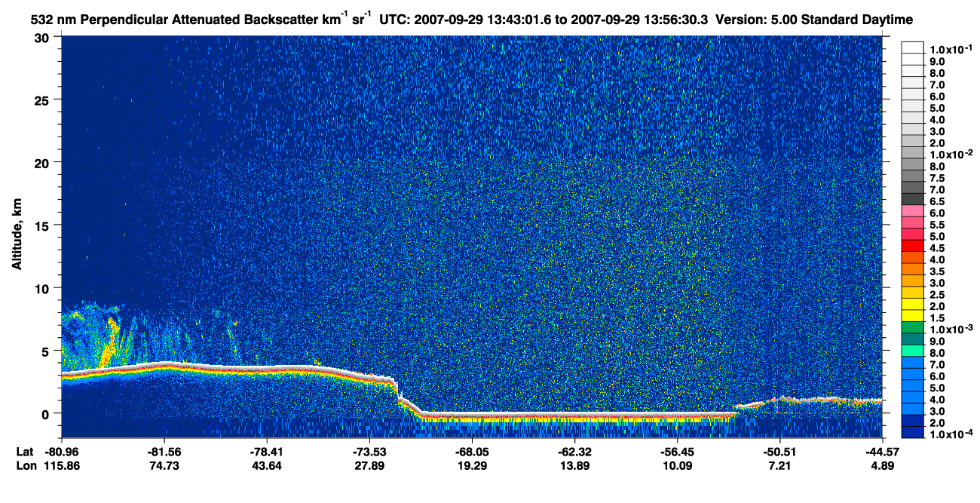Select the longitude value '19.29'
This screenshot has width=980, height=503.
click(x=472, y=465)
